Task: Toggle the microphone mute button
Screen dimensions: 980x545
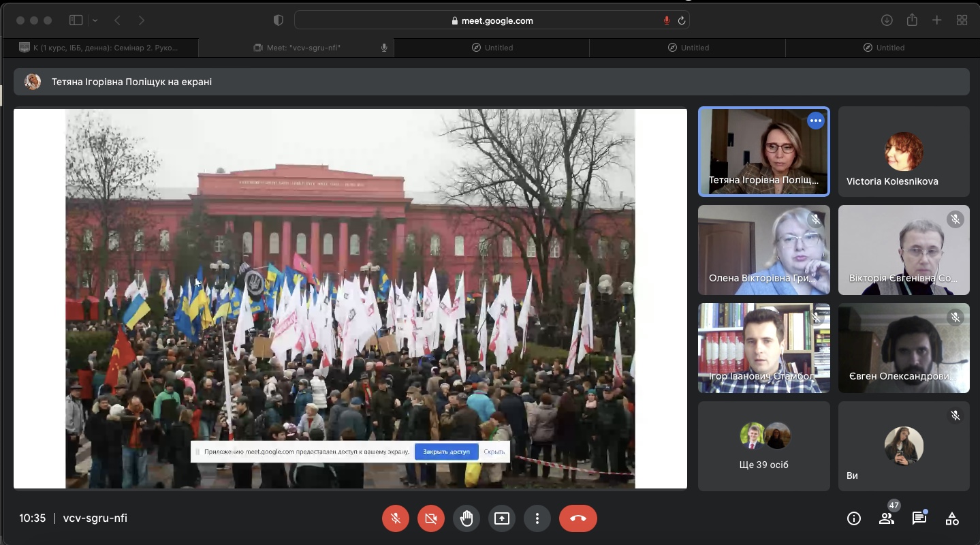Action: click(395, 518)
